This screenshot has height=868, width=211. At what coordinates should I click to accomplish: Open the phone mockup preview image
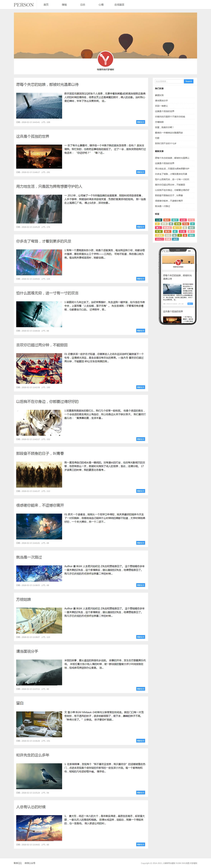(x=177, y=286)
